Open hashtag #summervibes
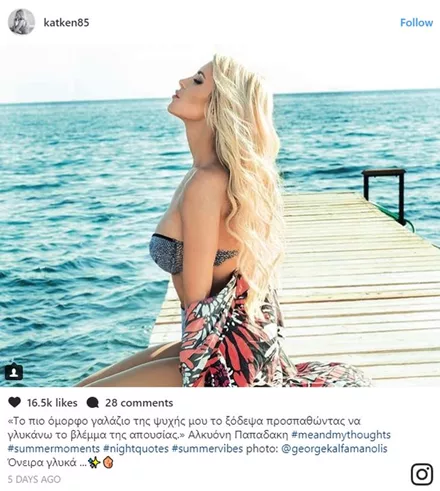 (x=207, y=449)
